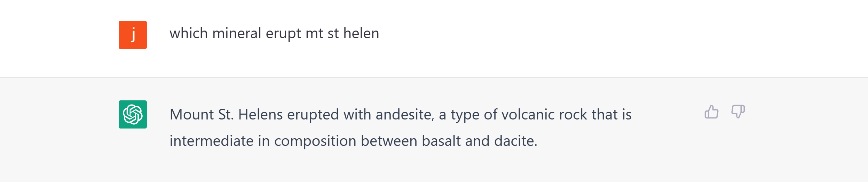The image size is (868, 182).
Task: Click the word "erupted" in the answer
Action: (x=313, y=115)
